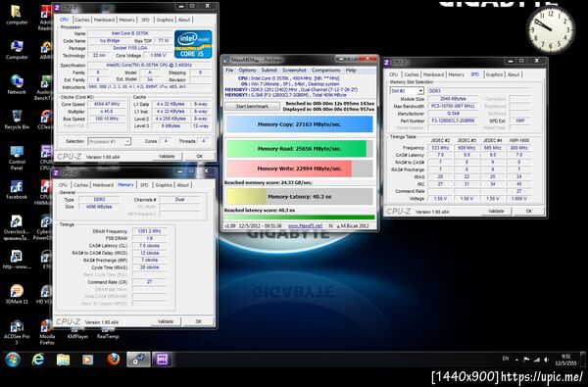
Task: Select Part Number F3-12800CL7-2GBRM field
Action: pos(453,121)
